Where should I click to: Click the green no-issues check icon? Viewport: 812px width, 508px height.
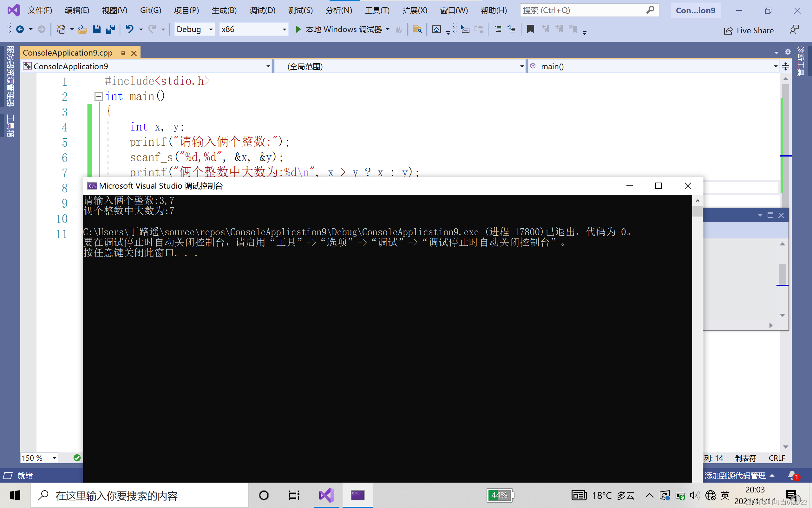tap(77, 458)
